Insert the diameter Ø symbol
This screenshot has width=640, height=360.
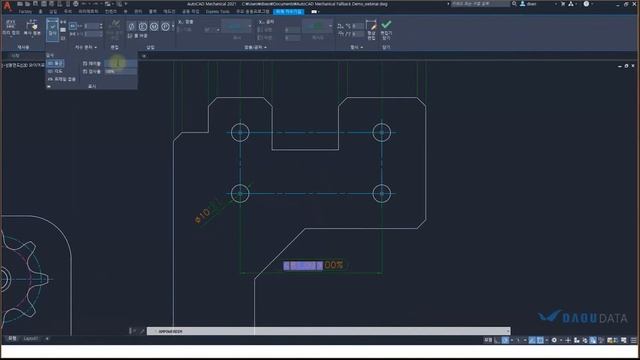(x=131, y=27)
